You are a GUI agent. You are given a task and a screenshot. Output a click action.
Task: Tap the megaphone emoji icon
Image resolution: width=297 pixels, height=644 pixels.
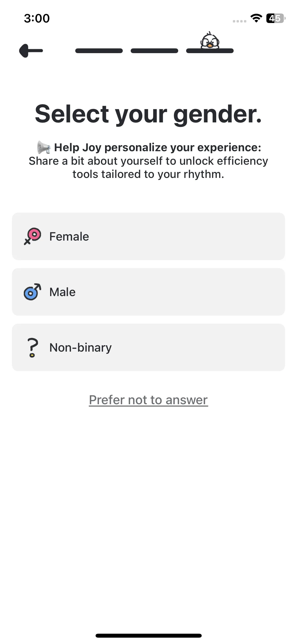pos(44,147)
